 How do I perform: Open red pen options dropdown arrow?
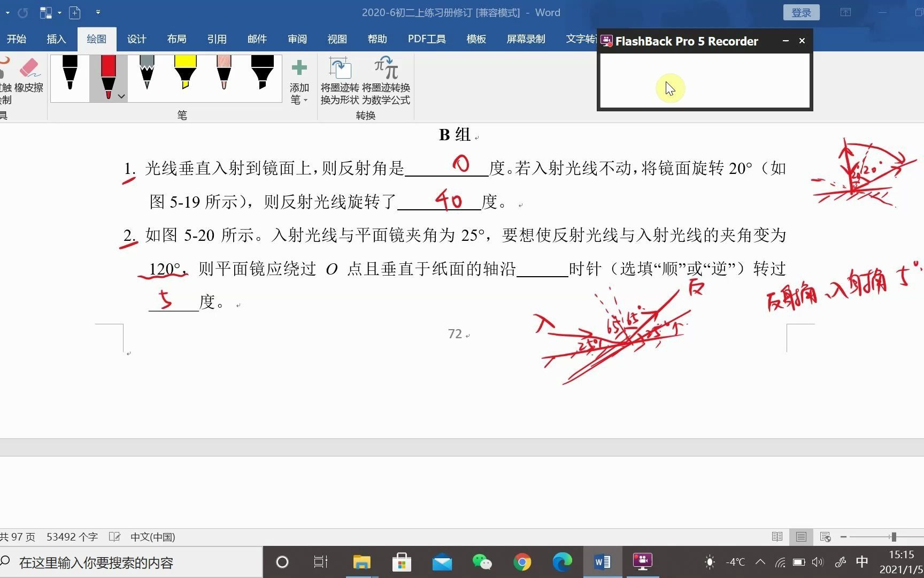(x=121, y=96)
